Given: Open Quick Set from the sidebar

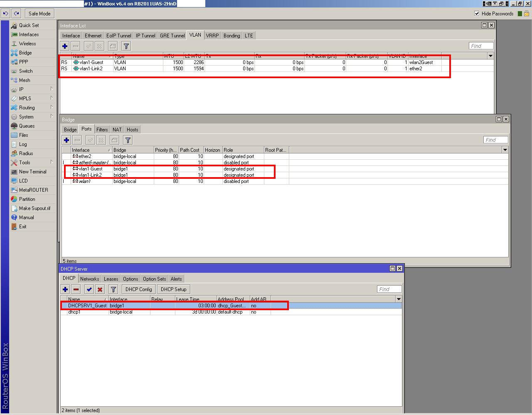Looking at the screenshot, I should 29,25.
